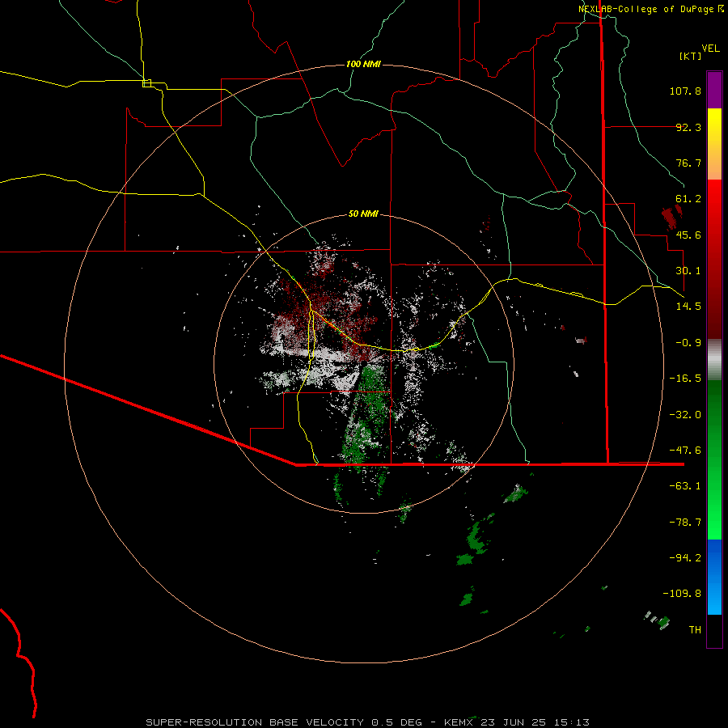Click the -109.8 velocity scale value
This screenshot has height=728, width=728.
[x=682, y=594]
